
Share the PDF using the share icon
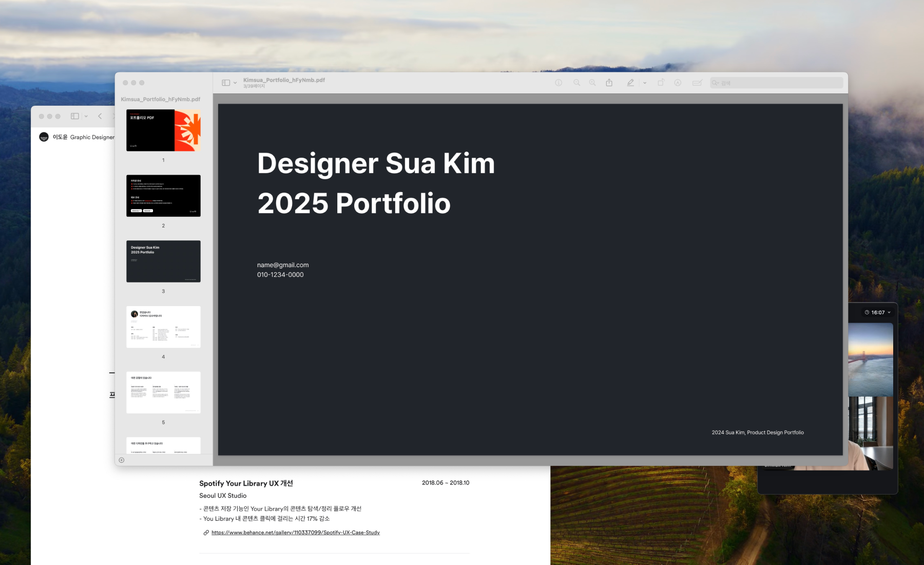coord(609,83)
